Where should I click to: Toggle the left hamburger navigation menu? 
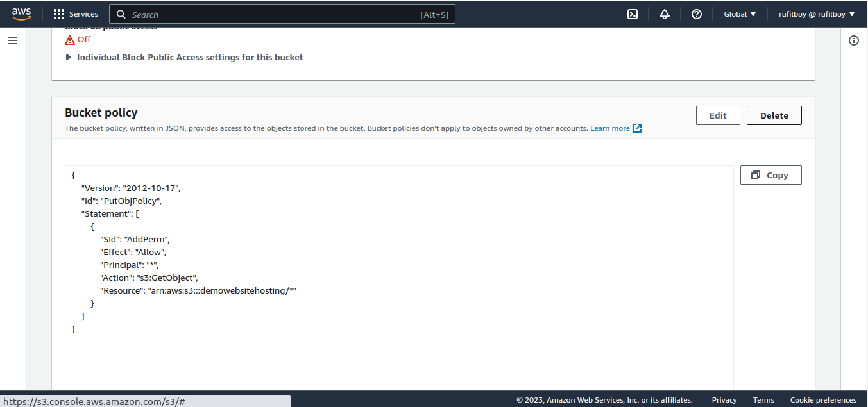click(x=13, y=40)
